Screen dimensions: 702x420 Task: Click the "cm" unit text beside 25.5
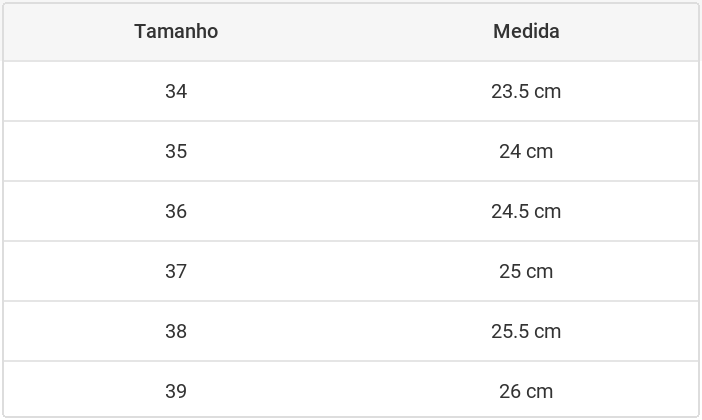[x=548, y=332]
